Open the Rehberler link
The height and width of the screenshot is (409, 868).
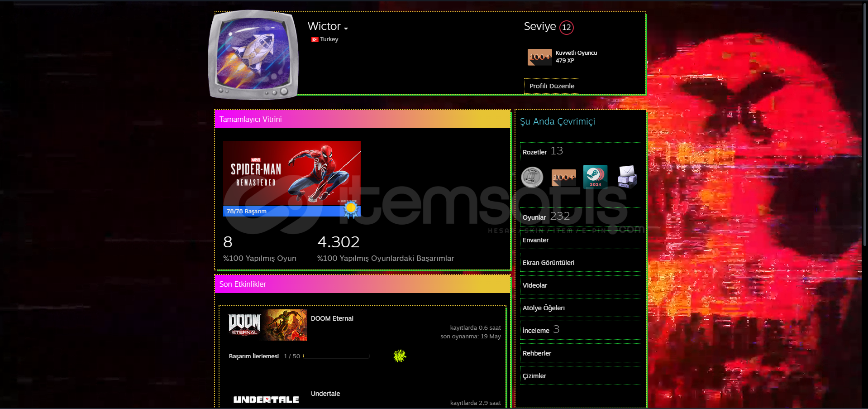pyautogui.click(x=581, y=353)
